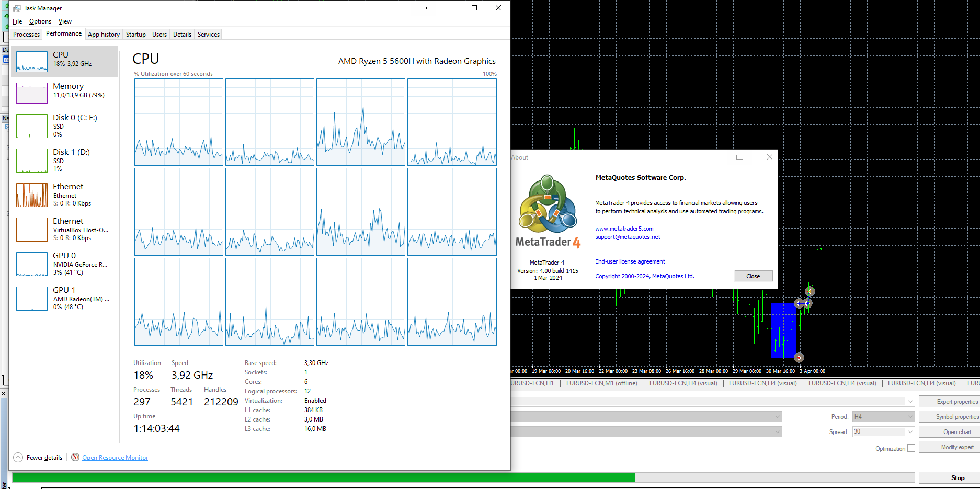
Task: Open the File menu in Task Manager
Action: 17,21
